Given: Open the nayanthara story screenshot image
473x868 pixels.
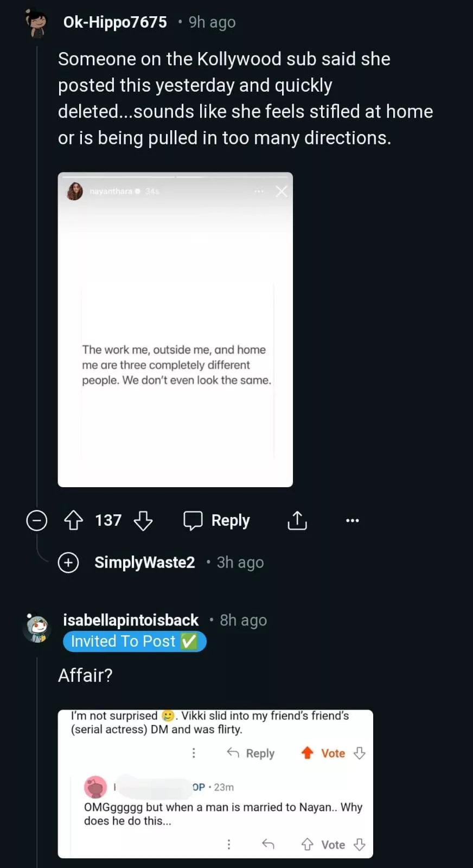Looking at the screenshot, I should tap(175, 329).
